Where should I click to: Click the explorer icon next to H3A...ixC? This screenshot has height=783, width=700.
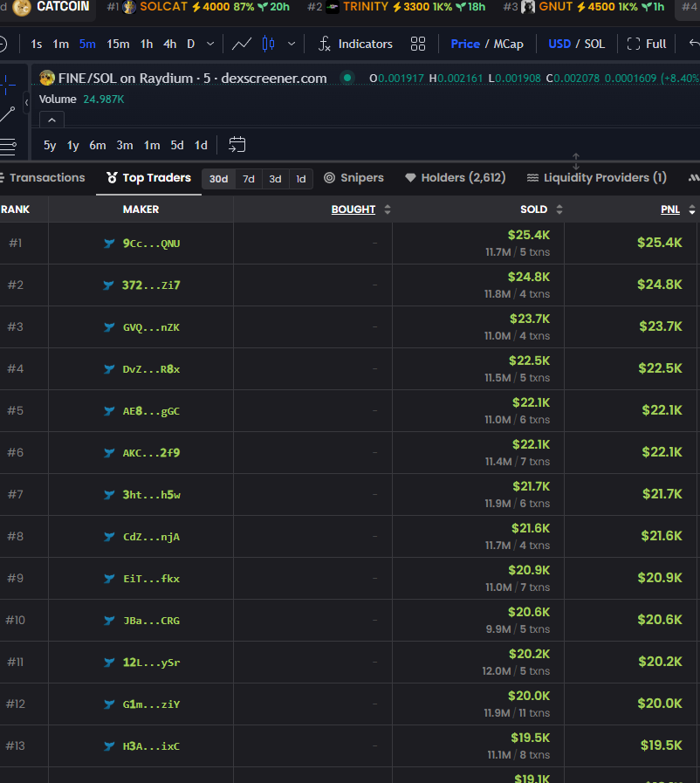tap(109, 746)
